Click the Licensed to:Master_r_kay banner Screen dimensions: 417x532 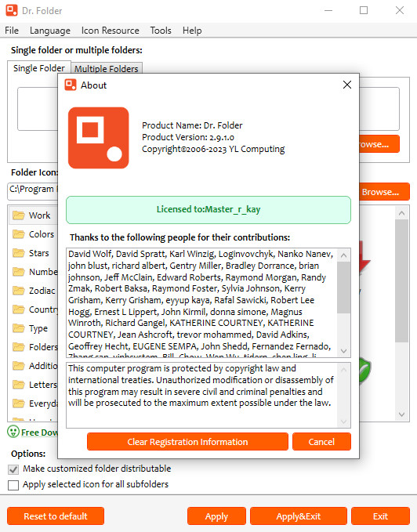[x=208, y=210]
